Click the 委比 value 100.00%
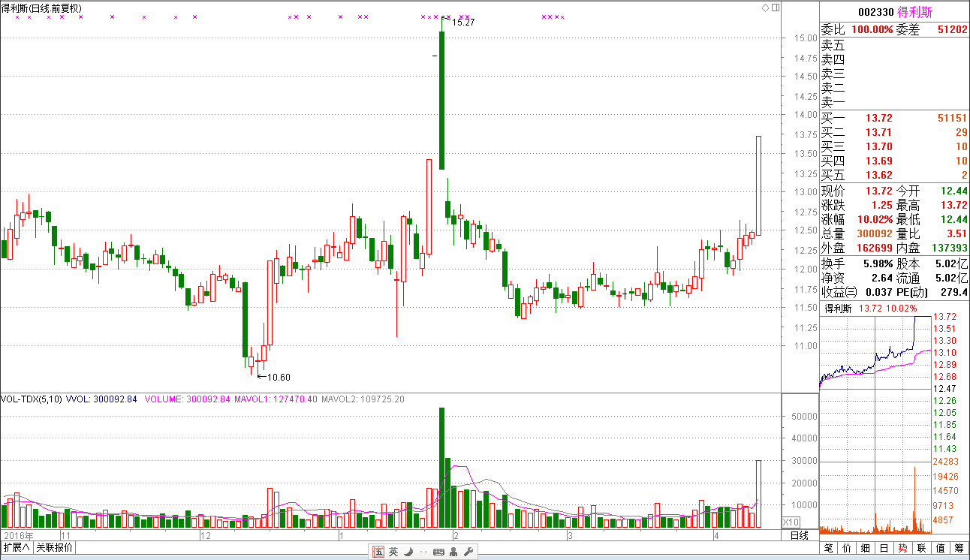Screen dimensions: 970x560 point(872,29)
